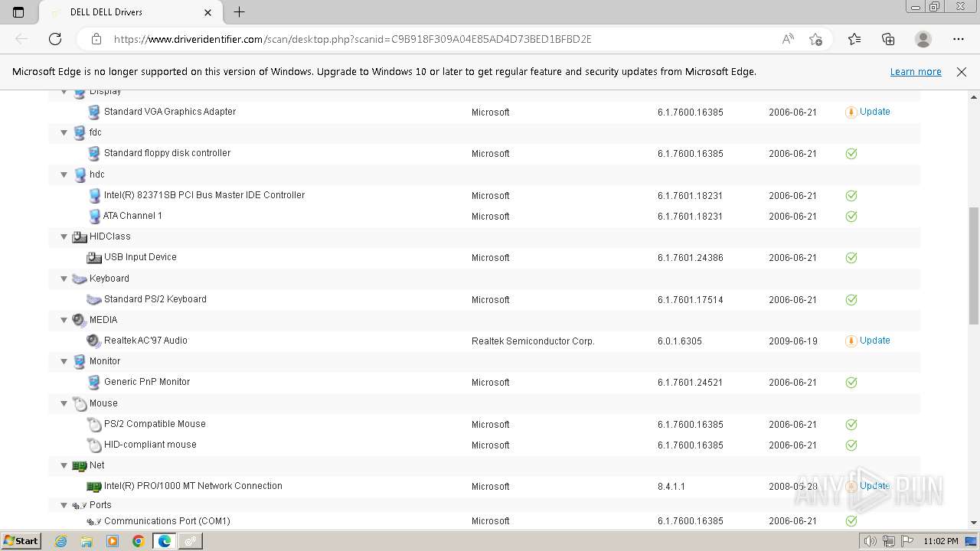980x551 pixels.
Task: Collapse the Monitor category
Action: [64, 361]
